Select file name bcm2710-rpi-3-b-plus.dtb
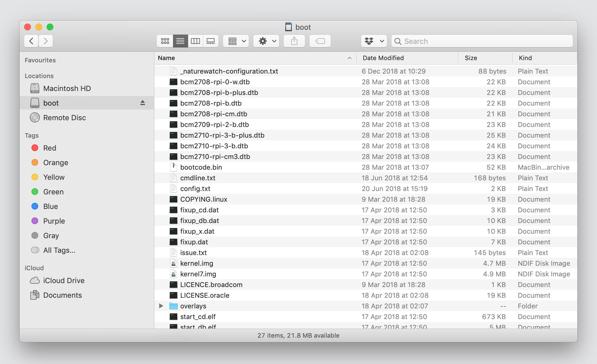The height and width of the screenshot is (364, 597). pos(222,135)
